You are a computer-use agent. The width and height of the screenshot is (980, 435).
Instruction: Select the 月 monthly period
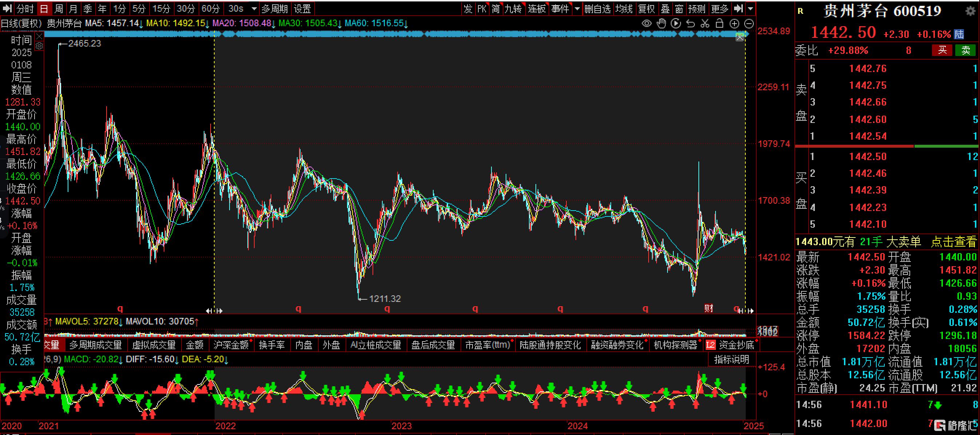(x=73, y=8)
